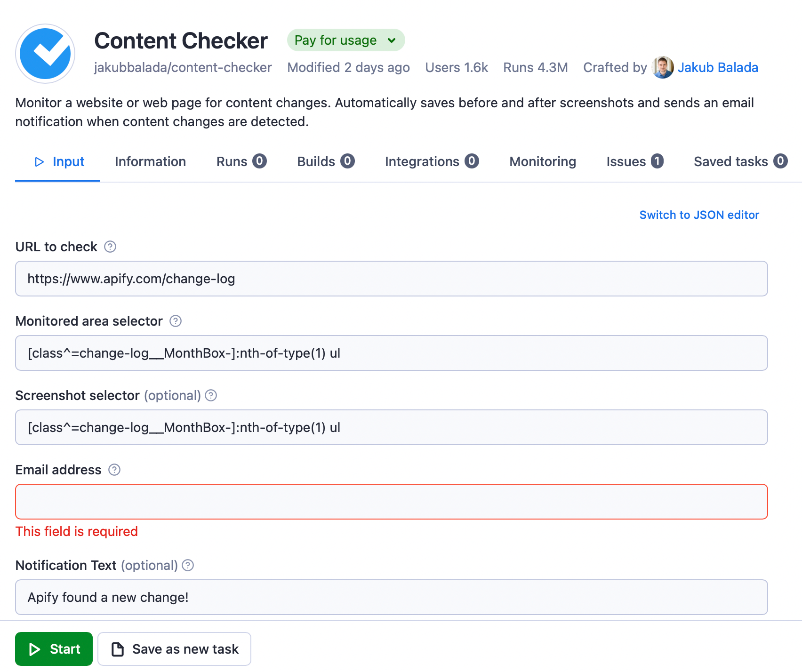Open Jakub Balada author profile link
The width and height of the screenshot is (802, 672).
click(x=718, y=67)
